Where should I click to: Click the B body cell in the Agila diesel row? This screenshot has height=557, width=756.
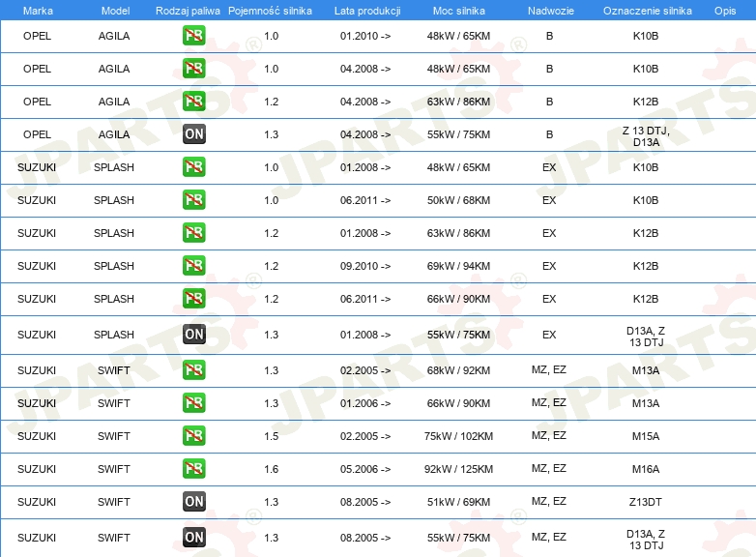point(549,135)
